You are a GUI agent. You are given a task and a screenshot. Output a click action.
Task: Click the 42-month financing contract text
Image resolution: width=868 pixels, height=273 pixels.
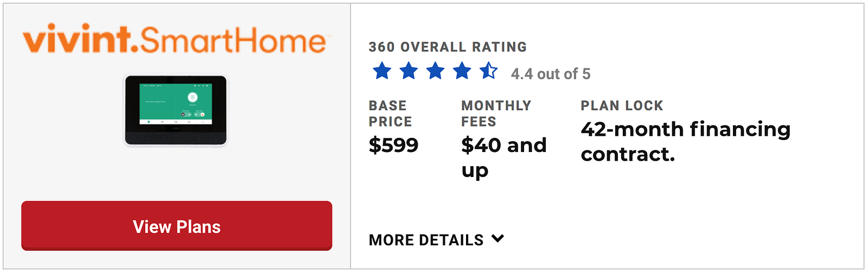685,142
